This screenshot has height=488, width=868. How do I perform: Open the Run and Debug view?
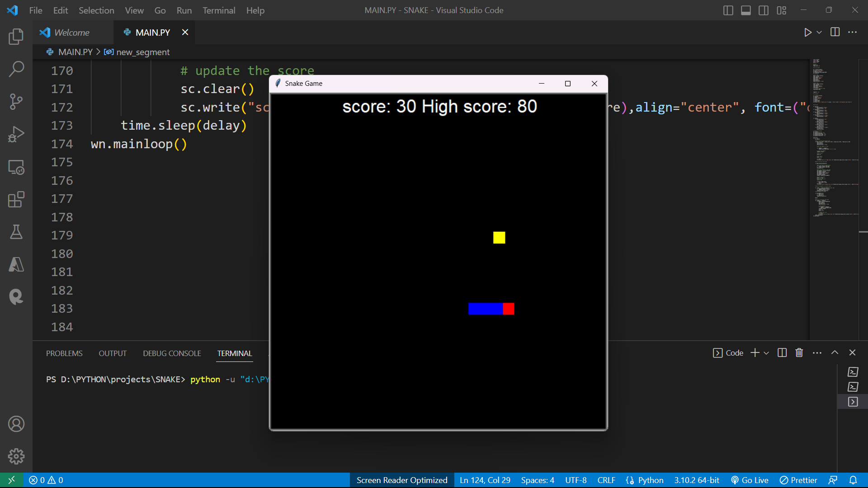click(16, 134)
